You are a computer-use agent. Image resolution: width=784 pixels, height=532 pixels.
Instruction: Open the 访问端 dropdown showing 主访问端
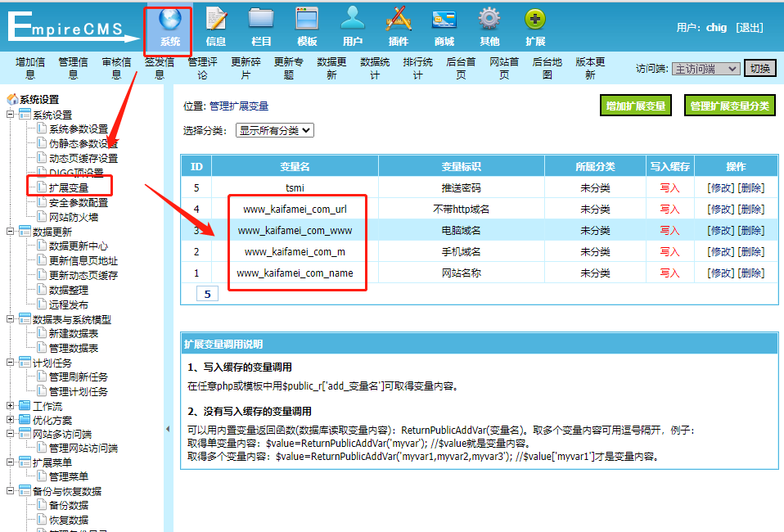pyautogui.click(x=705, y=69)
